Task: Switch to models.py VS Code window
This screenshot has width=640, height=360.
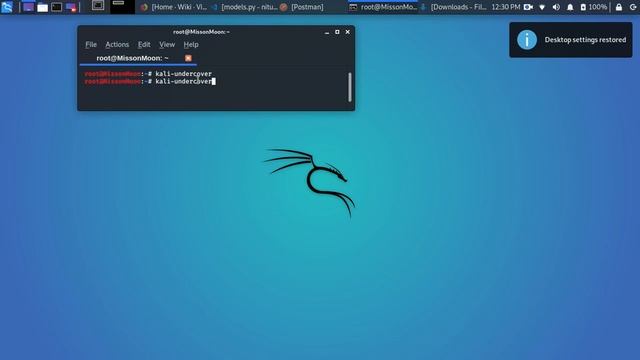Action: pos(244,7)
